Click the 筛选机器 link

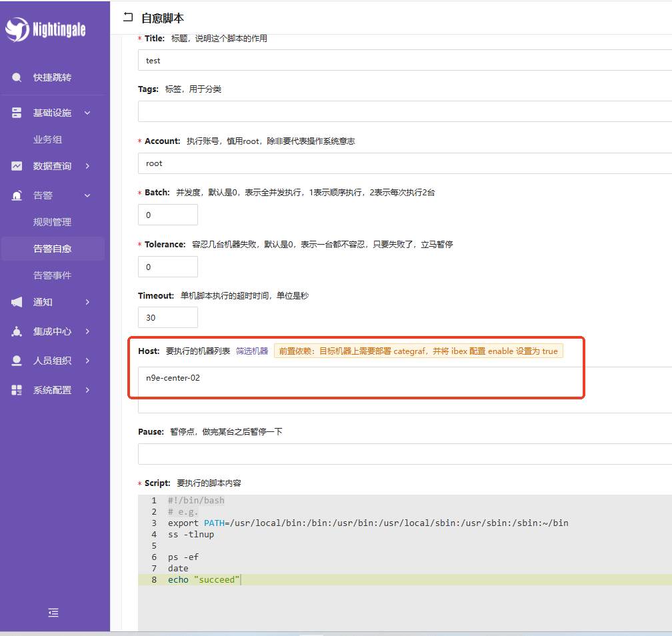pos(252,351)
